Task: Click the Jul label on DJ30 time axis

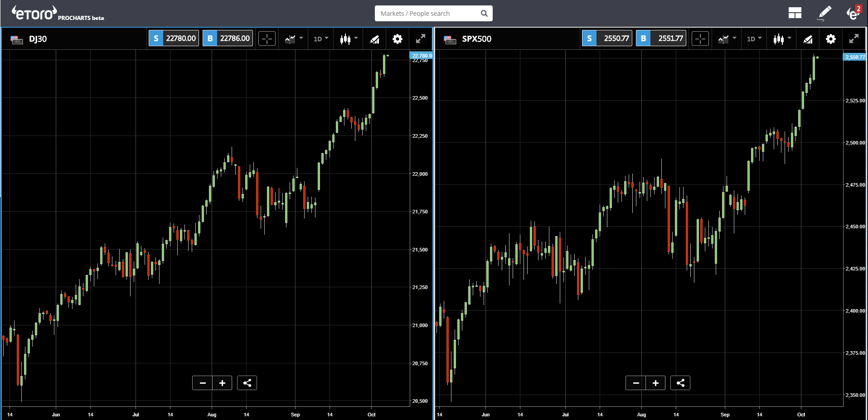Action: pyautogui.click(x=136, y=415)
